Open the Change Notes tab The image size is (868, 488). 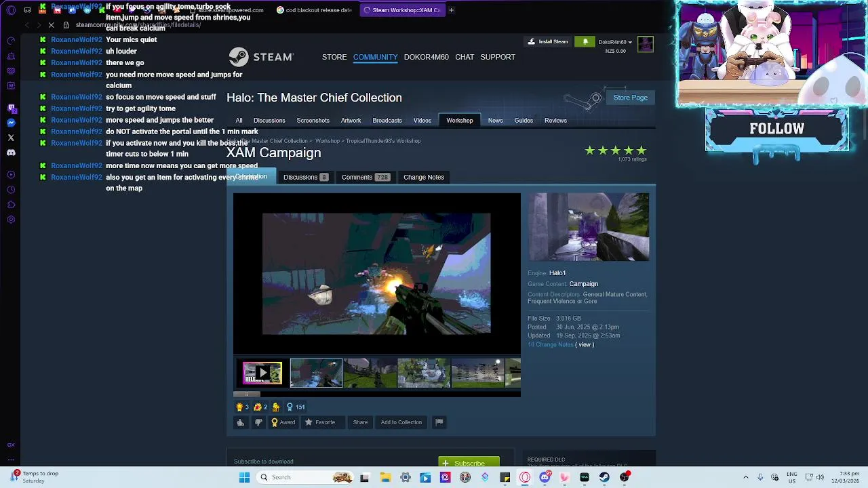point(424,177)
